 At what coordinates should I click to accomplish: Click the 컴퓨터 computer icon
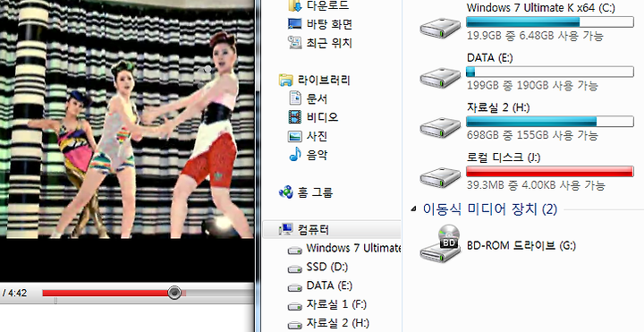(x=286, y=229)
